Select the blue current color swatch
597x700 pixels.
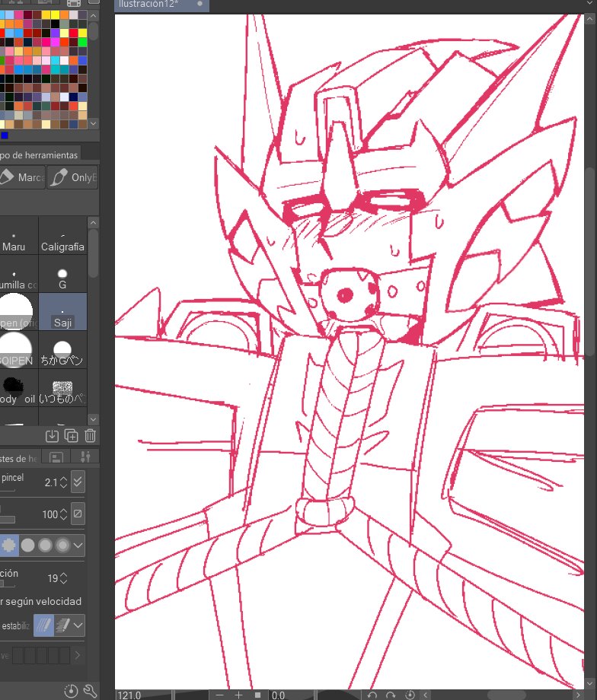tap(5, 135)
